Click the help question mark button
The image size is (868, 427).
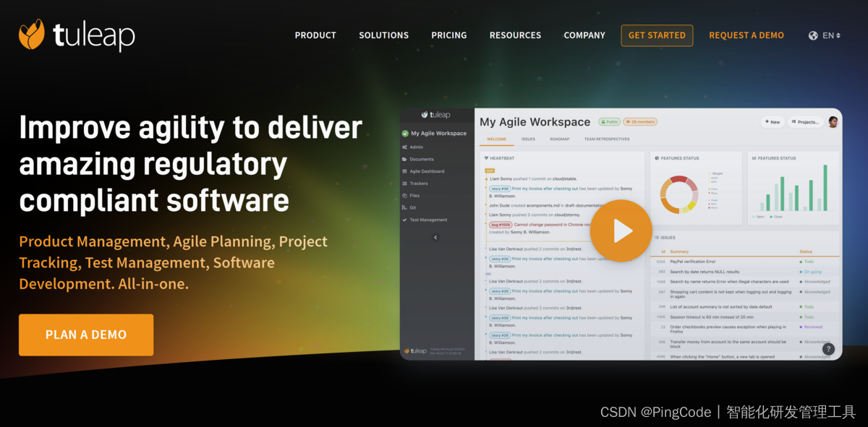829,349
